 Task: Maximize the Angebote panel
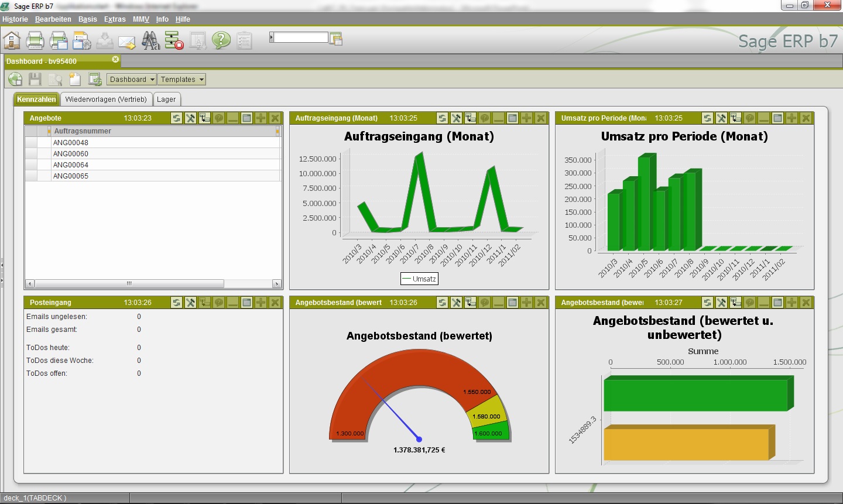coord(246,118)
